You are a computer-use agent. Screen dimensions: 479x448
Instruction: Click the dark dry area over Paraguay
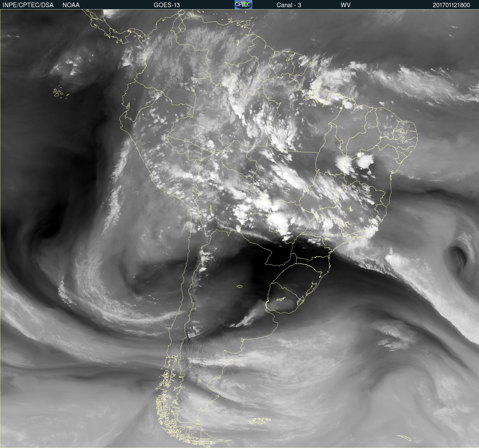tap(278, 252)
